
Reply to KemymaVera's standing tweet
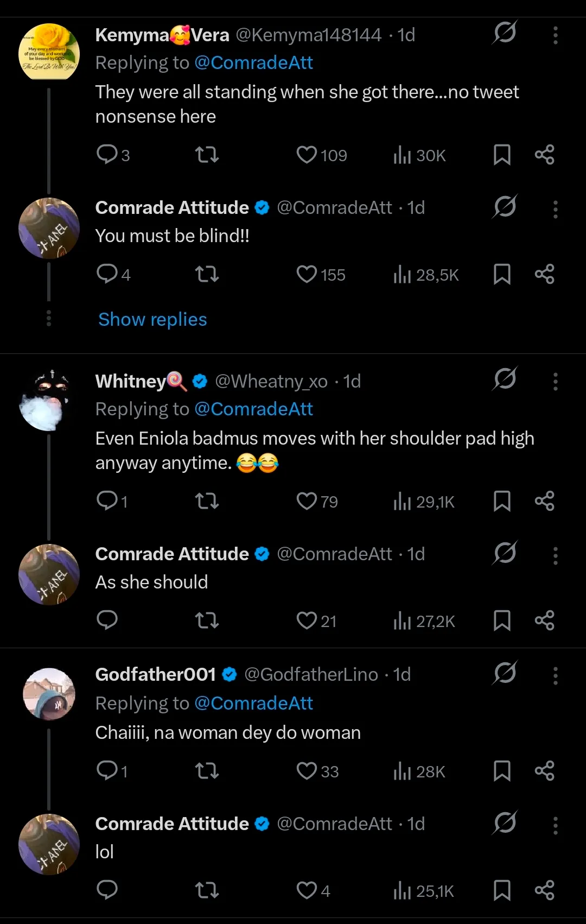coord(107,155)
